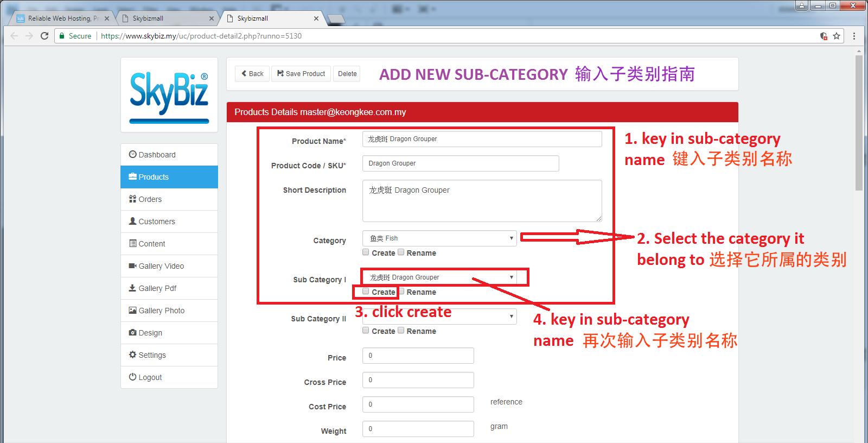Viewport: 868px width, 443px height.
Task: Tick Create checkbox under Sub Category II
Action: pyautogui.click(x=366, y=331)
